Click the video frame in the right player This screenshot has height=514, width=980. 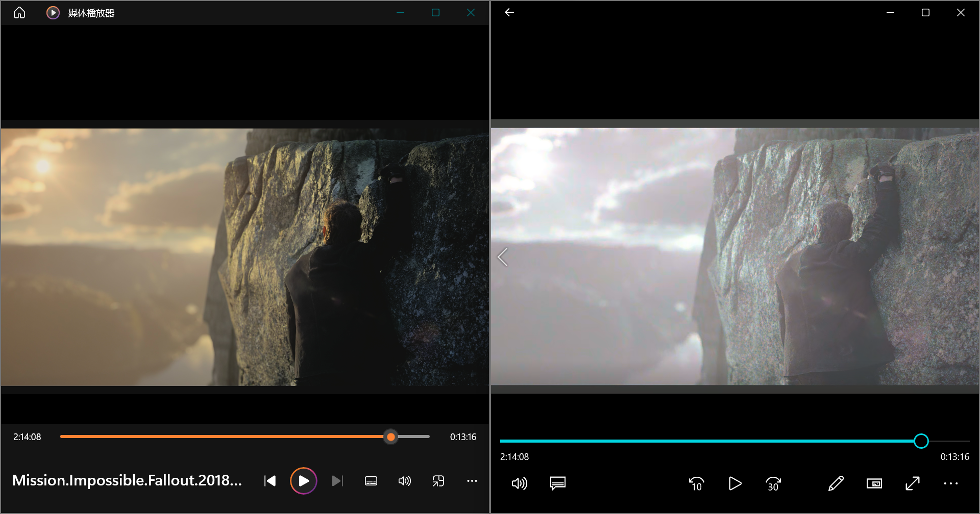735,256
